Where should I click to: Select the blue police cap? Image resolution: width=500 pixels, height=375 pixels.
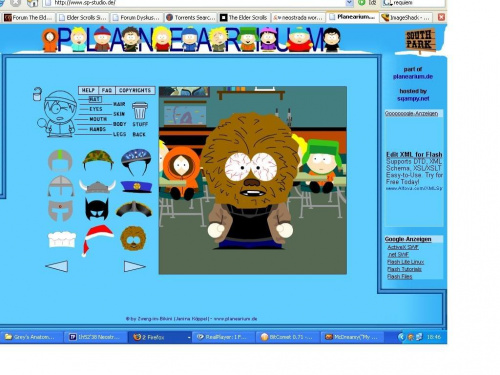click(136, 187)
